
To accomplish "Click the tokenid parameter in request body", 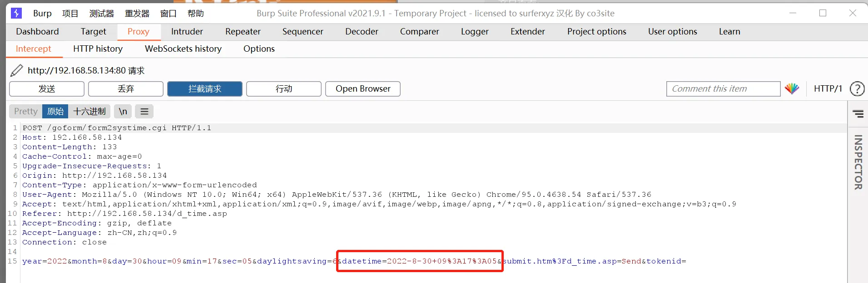I will [x=666, y=261].
